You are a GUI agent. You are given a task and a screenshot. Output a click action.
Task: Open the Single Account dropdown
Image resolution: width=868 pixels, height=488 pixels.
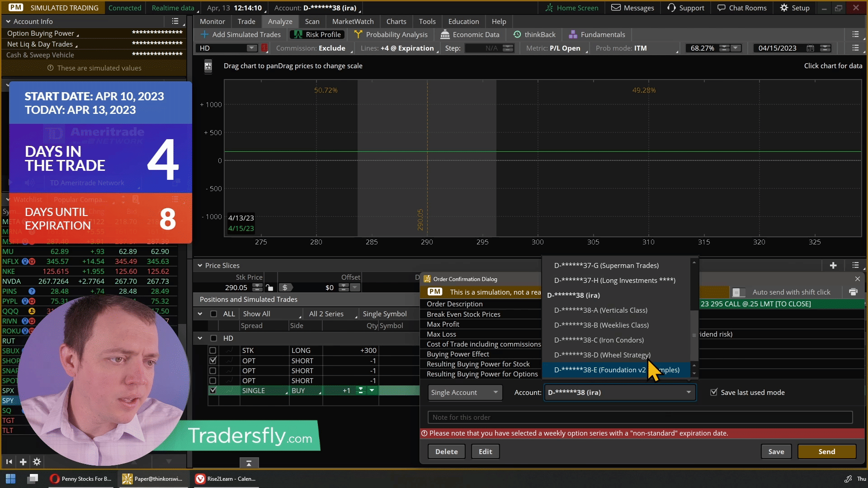[464, 392]
